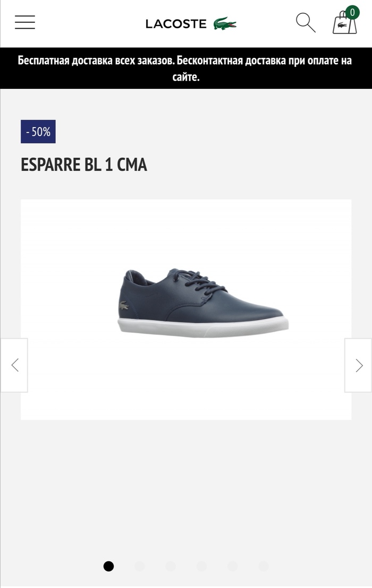Open the hamburger navigation menu
The image size is (372, 588).
(25, 22)
